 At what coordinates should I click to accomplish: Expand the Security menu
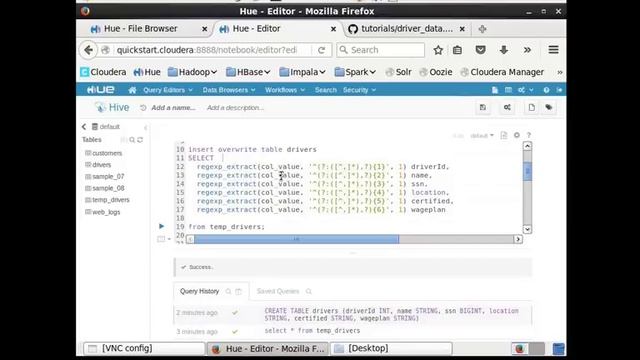point(359,90)
